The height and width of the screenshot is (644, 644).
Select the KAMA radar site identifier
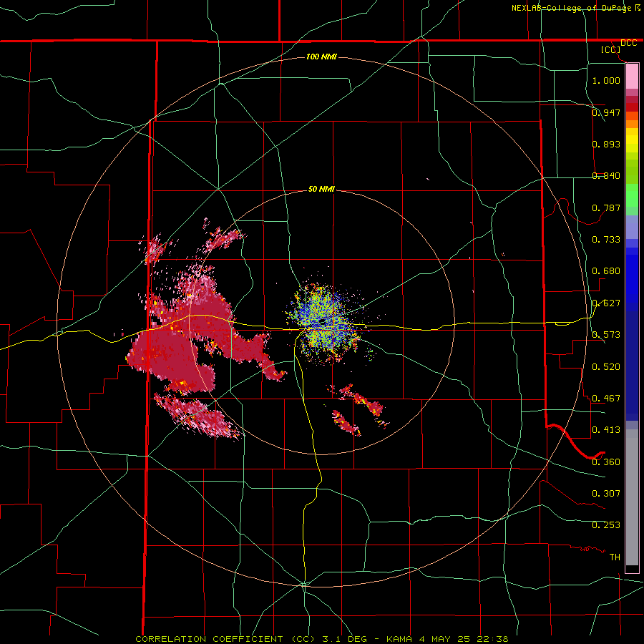399,639
